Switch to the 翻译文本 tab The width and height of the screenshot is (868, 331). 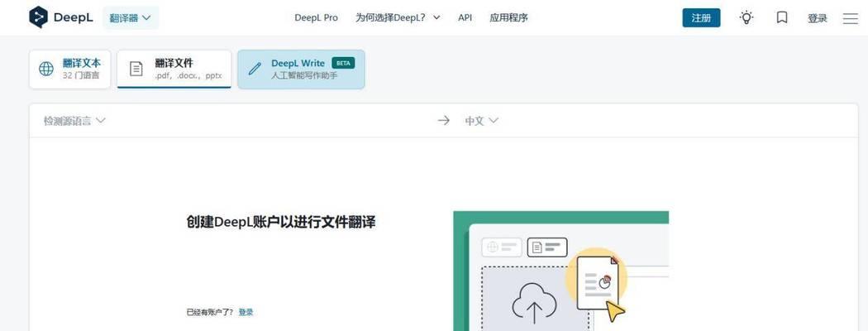click(69, 69)
